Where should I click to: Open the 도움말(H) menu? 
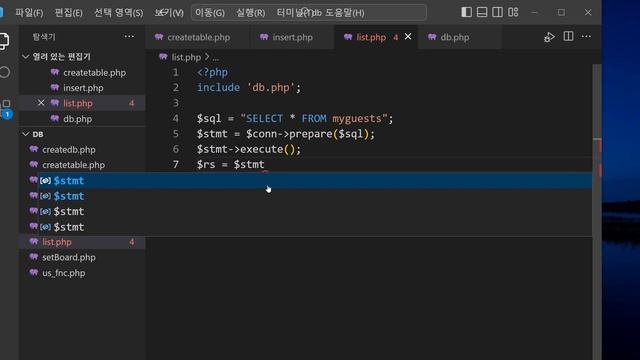click(345, 13)
